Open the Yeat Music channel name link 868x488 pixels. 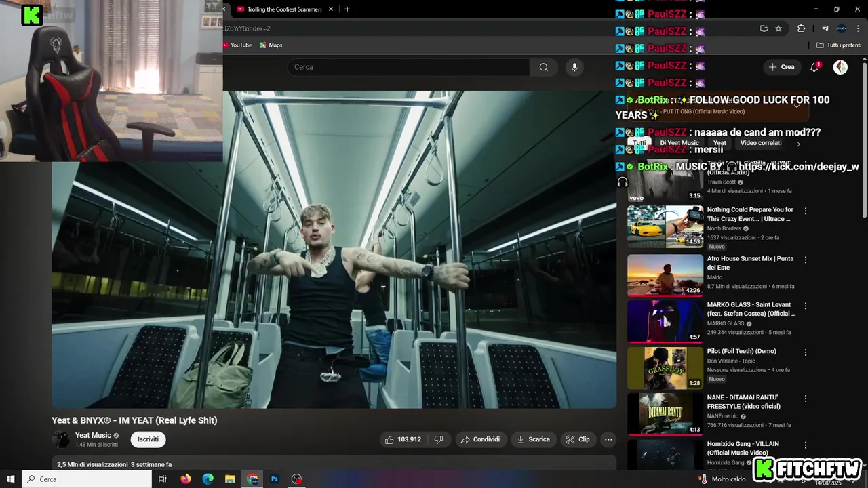pos(93,436)
